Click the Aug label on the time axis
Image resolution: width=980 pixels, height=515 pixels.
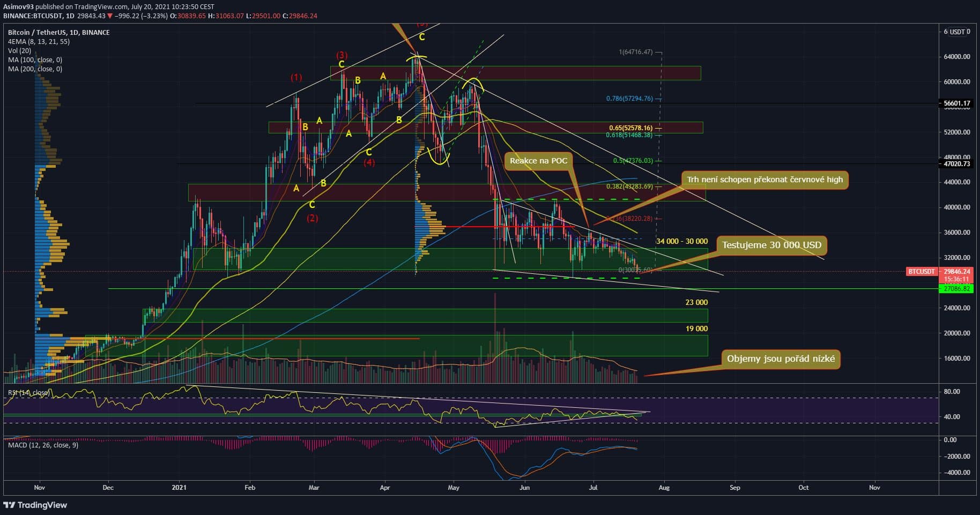[664, 488]
